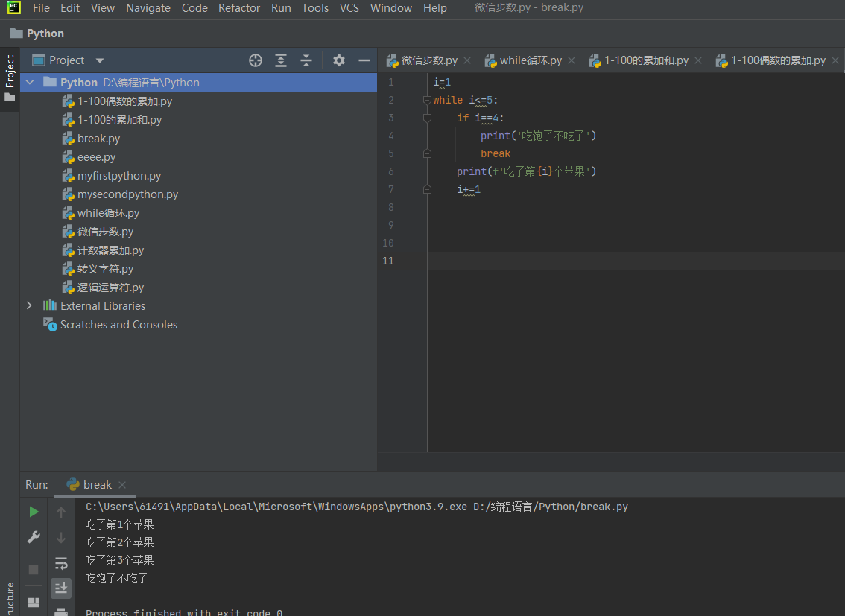
Task: Click the break keyword in code
Action: pos(496,153)
